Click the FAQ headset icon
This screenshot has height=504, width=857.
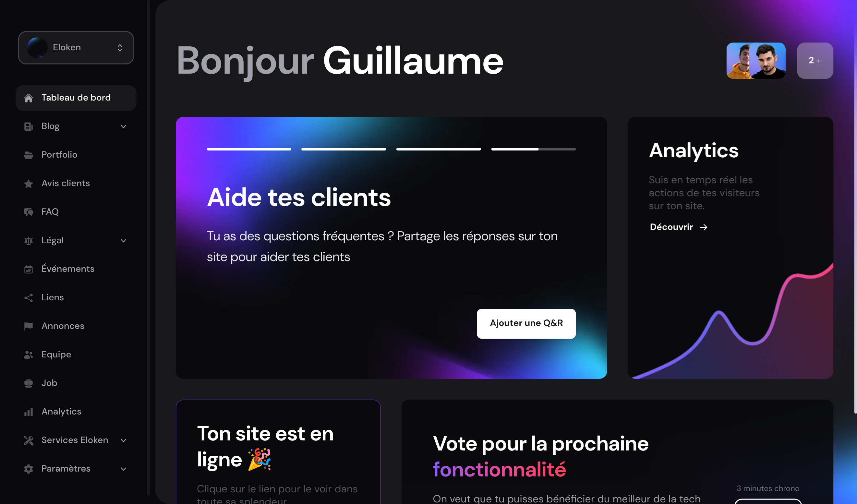(x=28, y=212)
